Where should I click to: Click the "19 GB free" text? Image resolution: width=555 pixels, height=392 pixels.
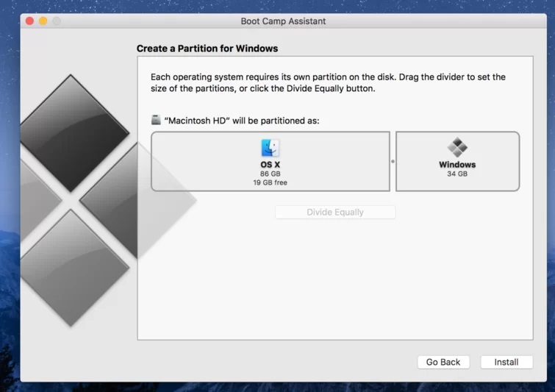[270, 182]
